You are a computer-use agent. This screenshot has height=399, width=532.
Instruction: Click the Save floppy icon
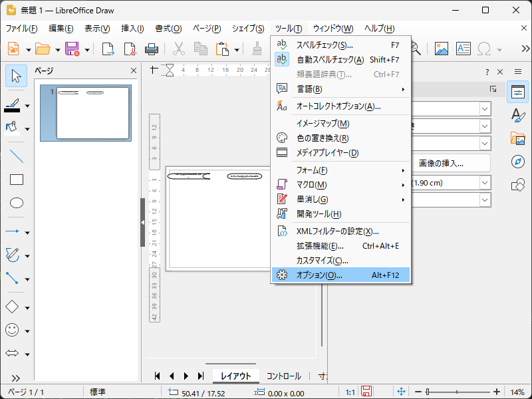72,49
